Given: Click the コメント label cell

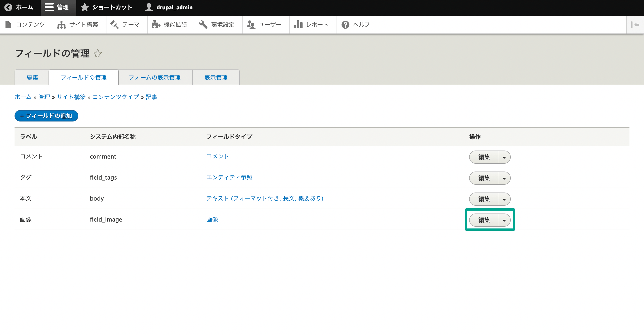Looking at the screenshot, I should click(x=31, y=156).
